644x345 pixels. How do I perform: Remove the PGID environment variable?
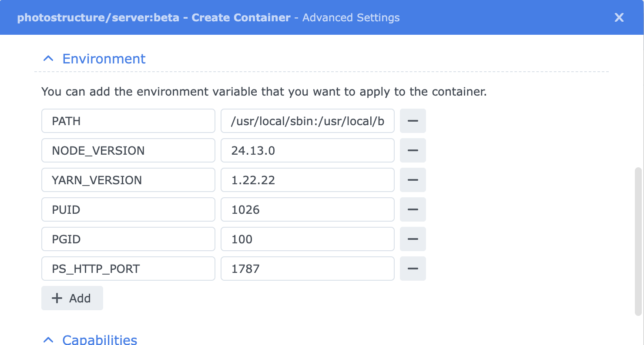click(413, 239)
